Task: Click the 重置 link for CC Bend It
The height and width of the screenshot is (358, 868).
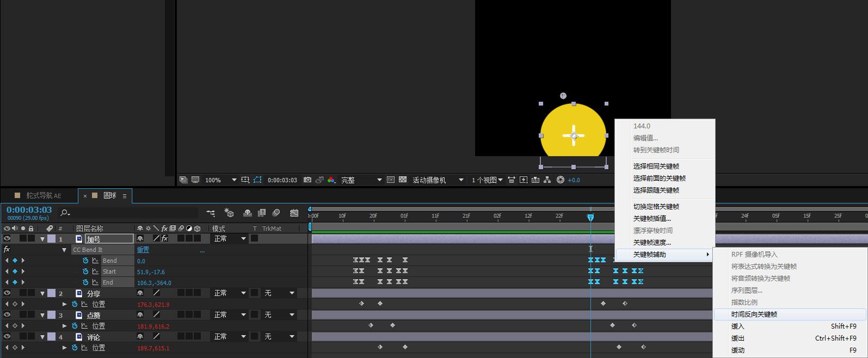Action: [143, 250]
